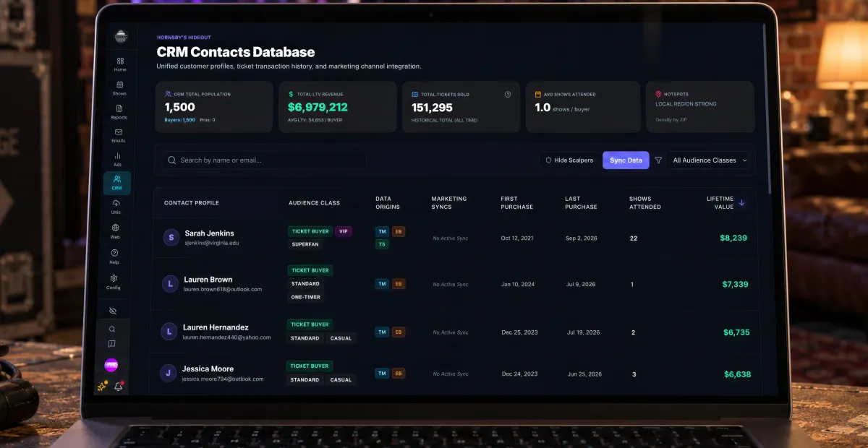Click the $8,239 lifetime value

click(733, 238)
